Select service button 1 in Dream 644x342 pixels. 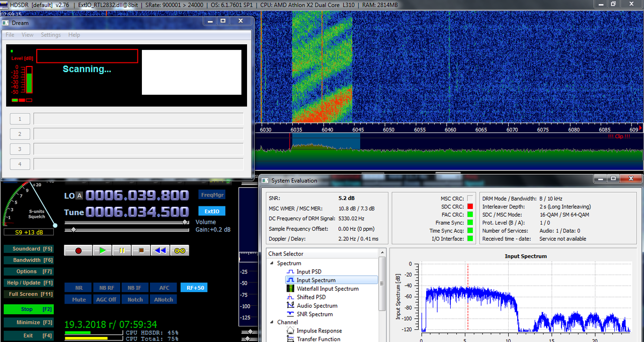[x=20, y=119]
